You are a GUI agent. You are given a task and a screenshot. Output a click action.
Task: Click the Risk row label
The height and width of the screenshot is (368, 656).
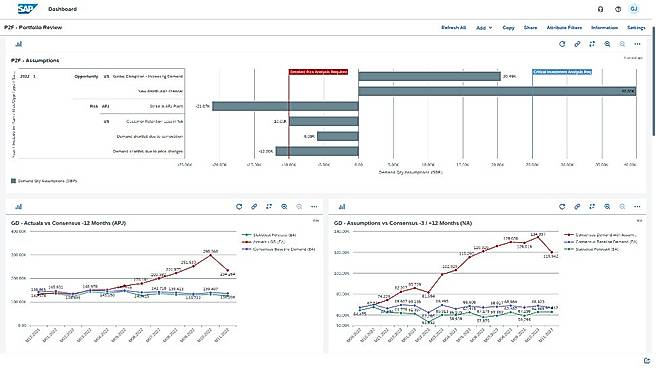(94, 106)
